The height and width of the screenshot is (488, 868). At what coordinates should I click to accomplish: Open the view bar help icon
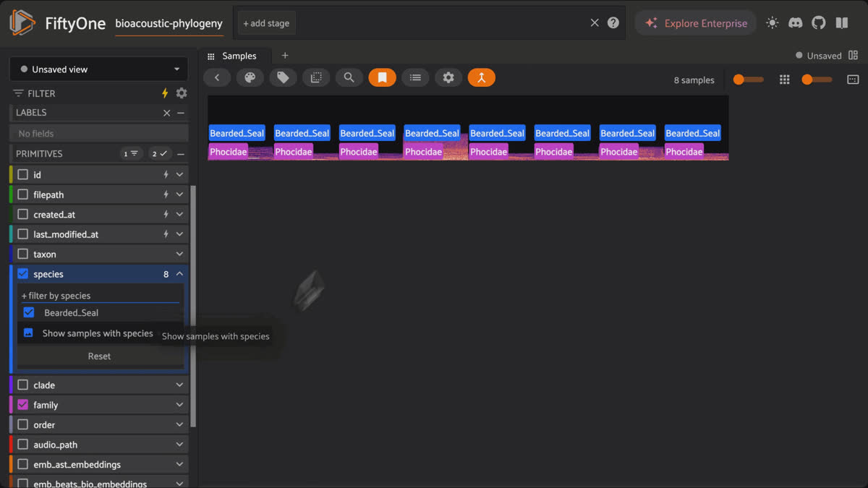pos(613,23)
